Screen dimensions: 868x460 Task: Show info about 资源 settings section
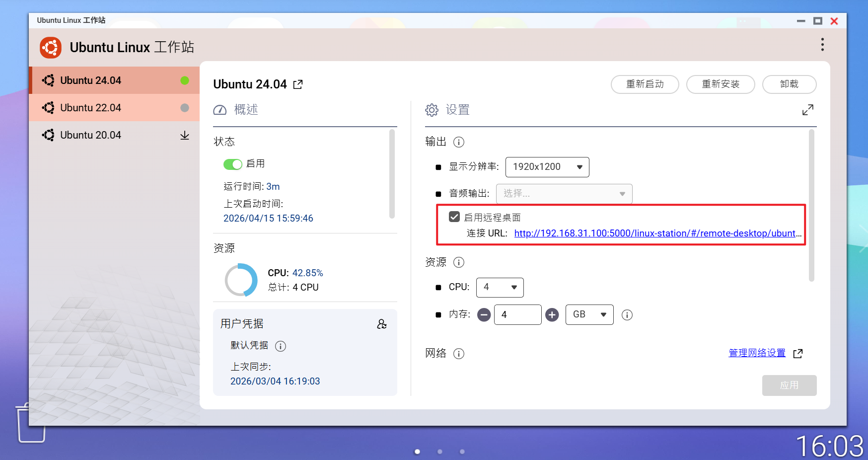click(x=459, y=262)
